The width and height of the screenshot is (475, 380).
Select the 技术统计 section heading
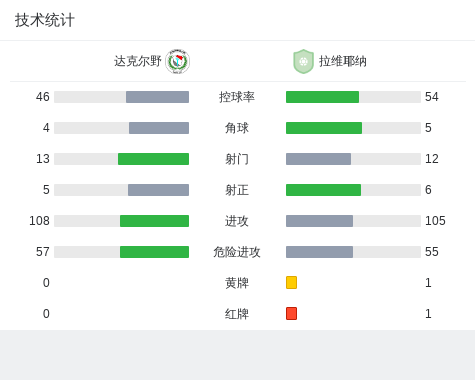pyautogui.click(x=44, y=20)
